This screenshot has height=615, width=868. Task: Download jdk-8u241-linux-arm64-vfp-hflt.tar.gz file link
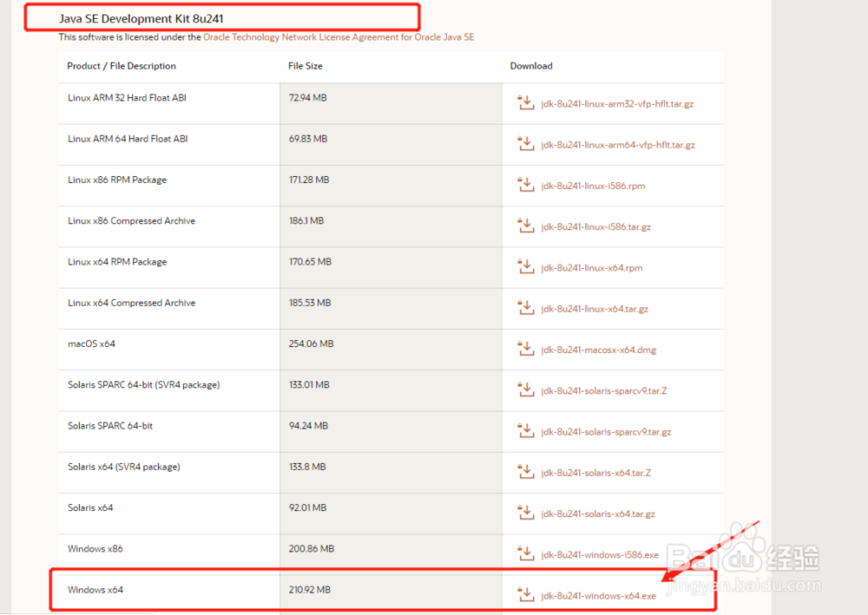[x=618, y=145]
